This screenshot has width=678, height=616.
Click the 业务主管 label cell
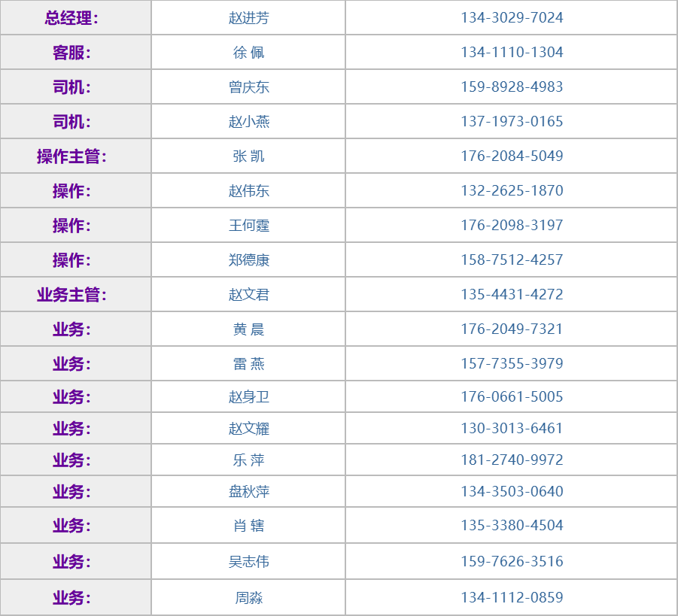coord(71,294)
